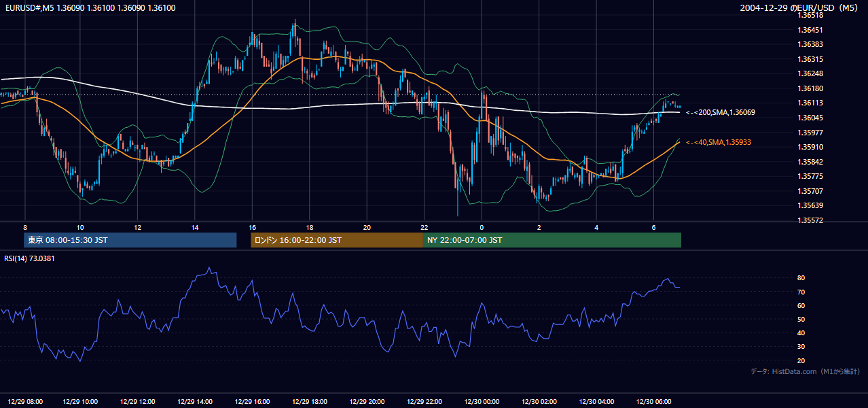The height and width of the screenshot is (408, 868).
Task: Click hour tick 12 under price chart
Action: pyautogui.click(x=137, y=227)
